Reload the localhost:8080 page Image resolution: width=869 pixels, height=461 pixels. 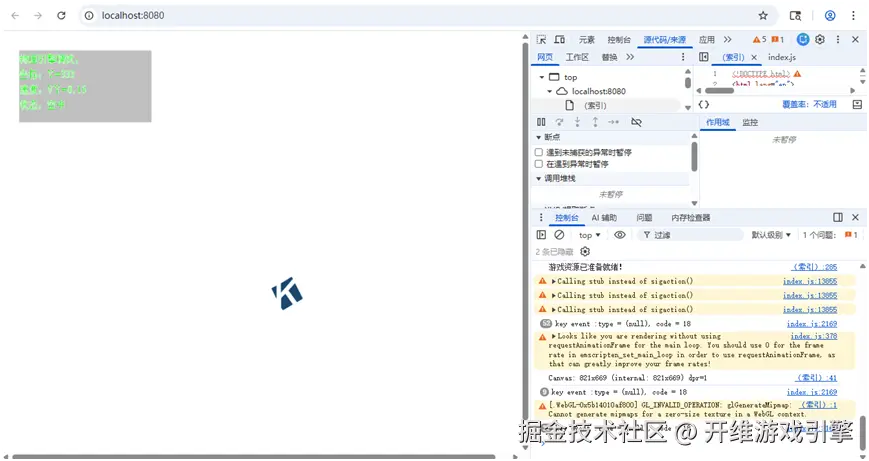click(x=61, y=16)
